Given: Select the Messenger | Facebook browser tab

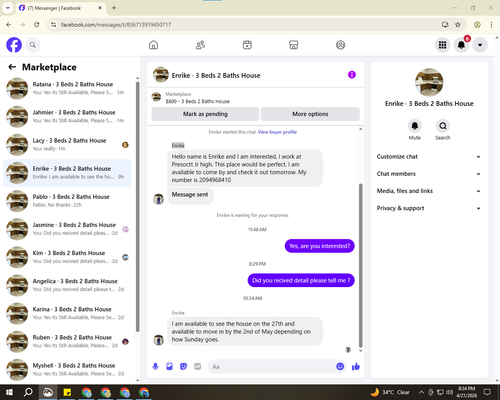Looking at the screenshot, I should (60, 8).
